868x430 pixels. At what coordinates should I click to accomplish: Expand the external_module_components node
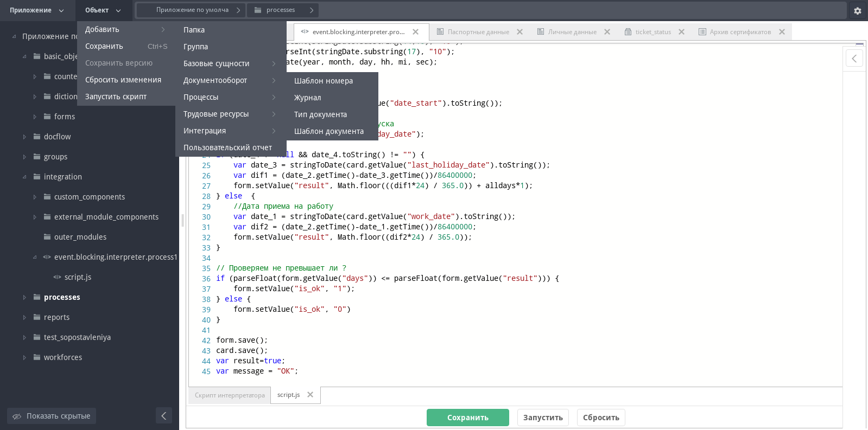(35, 217)
